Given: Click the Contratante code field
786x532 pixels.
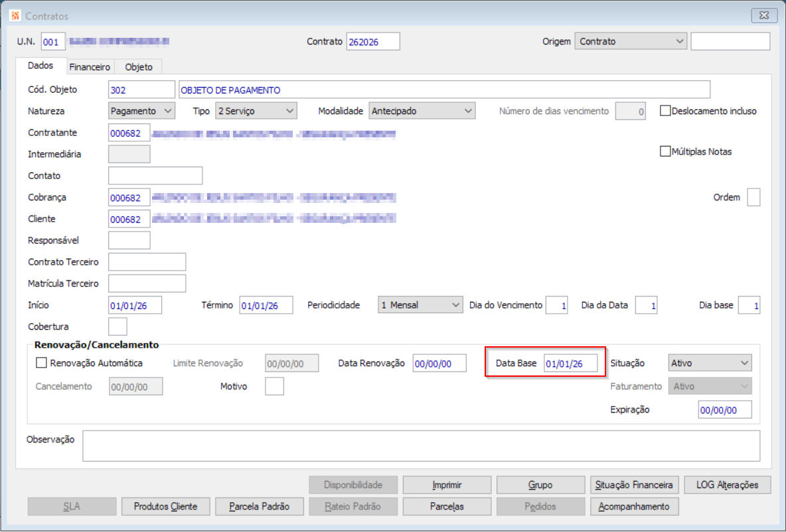Looking at the screenshot, I should tap(129, 133).
